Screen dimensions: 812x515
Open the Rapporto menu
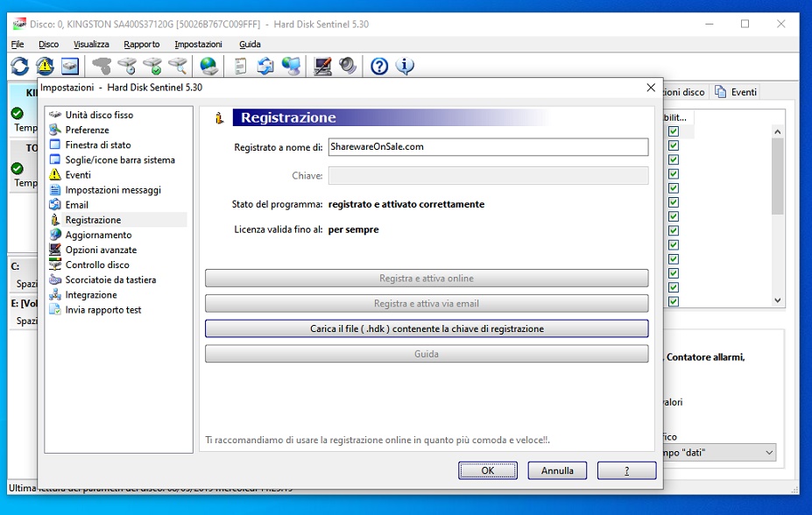[141, 45]
